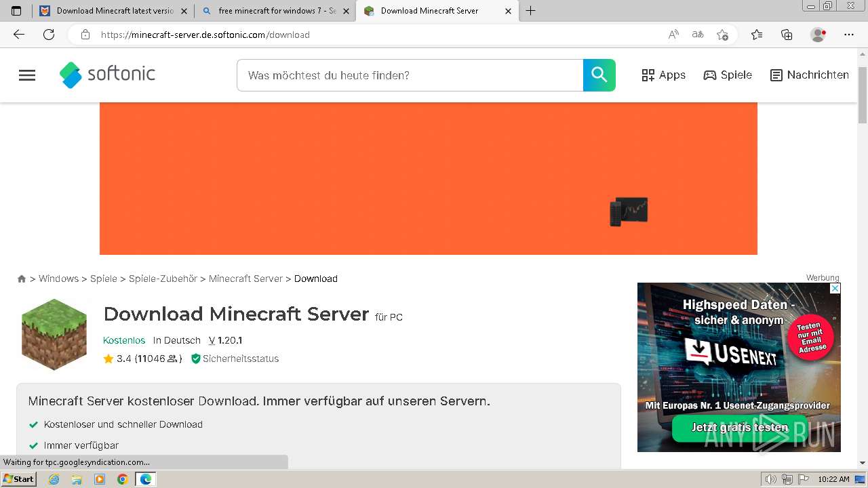Click the 'Download Minecraft Server' heading
Screen dimensions: 868x488
[x=236, y=314]
